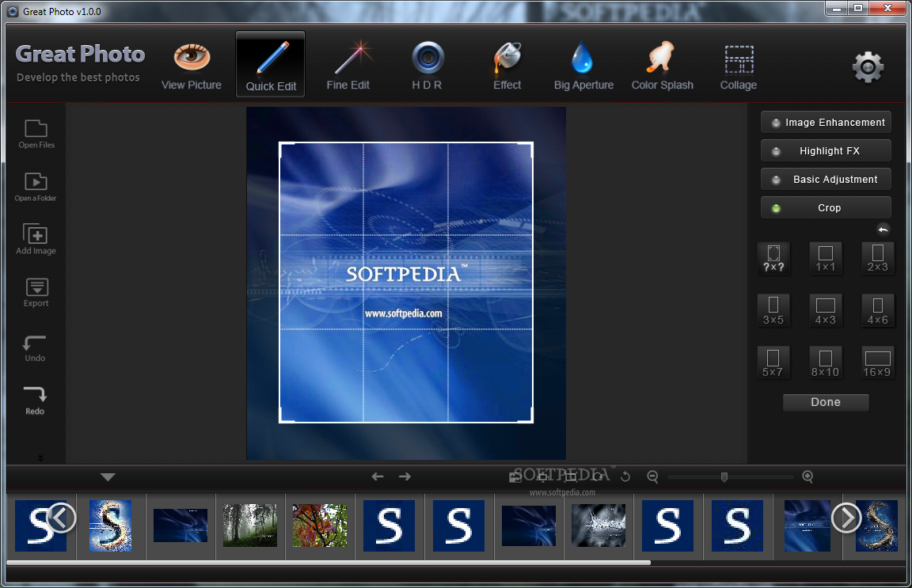Collapse the filmstrip with down triangle
The image size is (912, 588).
(x=108, y=477)
